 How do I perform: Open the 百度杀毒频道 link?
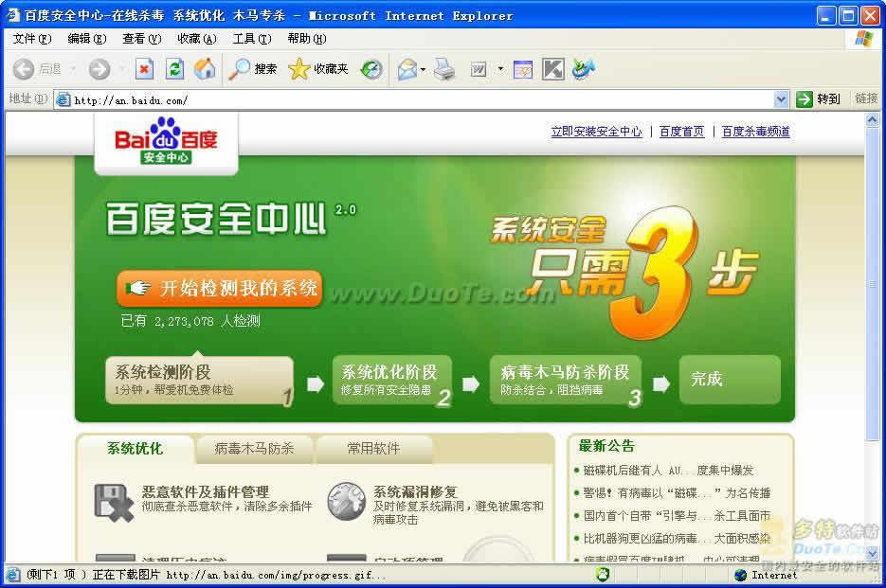(x=756, y=132)
